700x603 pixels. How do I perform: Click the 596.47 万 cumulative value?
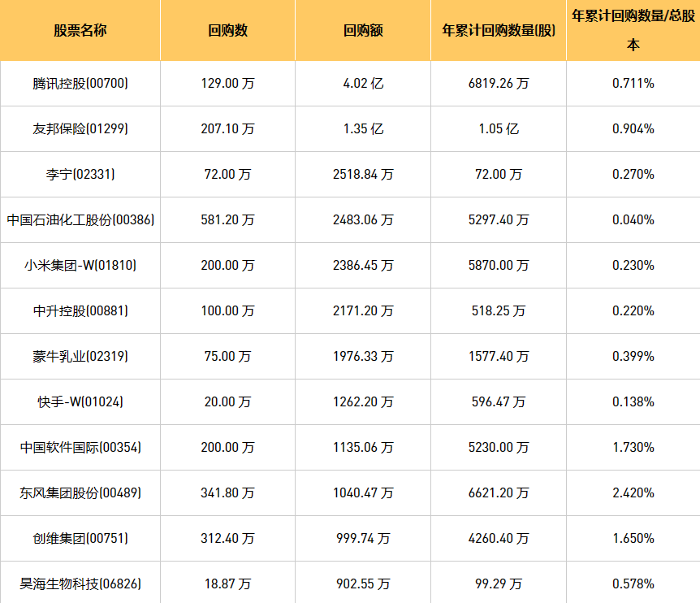[x=499, y=402]
